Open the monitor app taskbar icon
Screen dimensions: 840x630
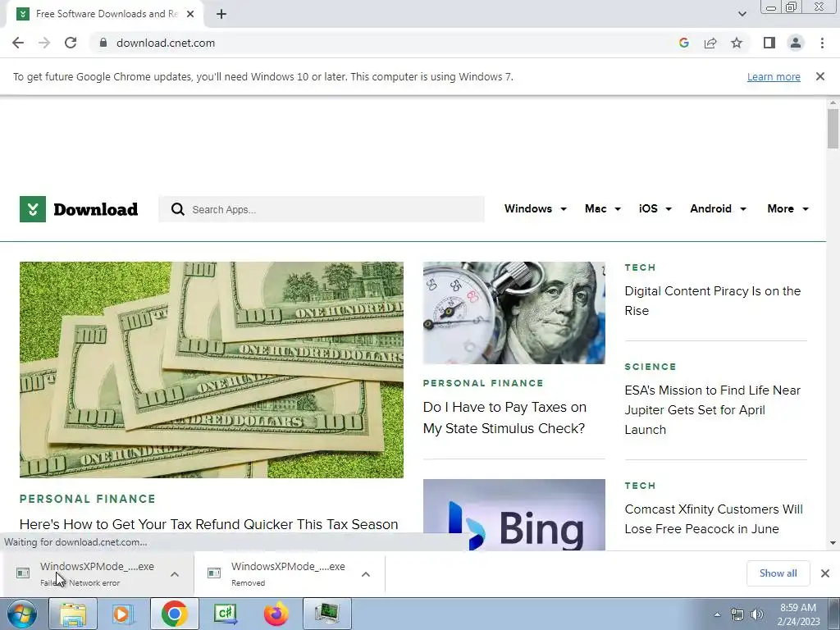[x=326, y=614]
